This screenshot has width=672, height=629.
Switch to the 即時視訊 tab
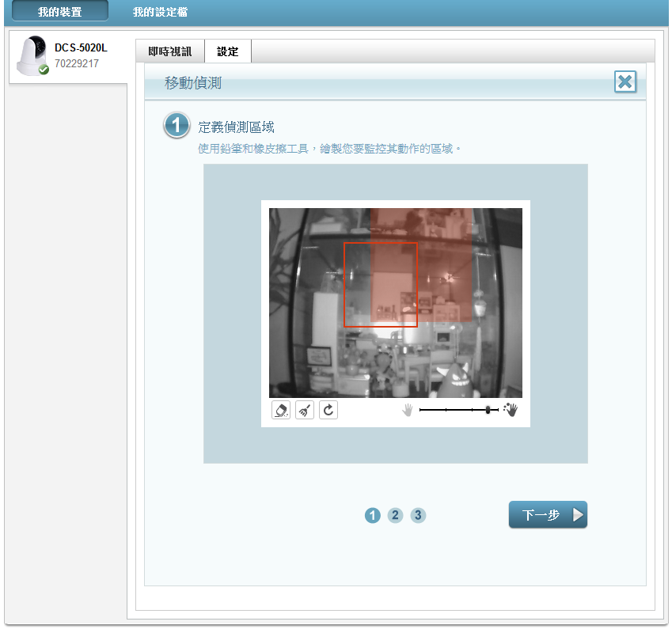170,51
